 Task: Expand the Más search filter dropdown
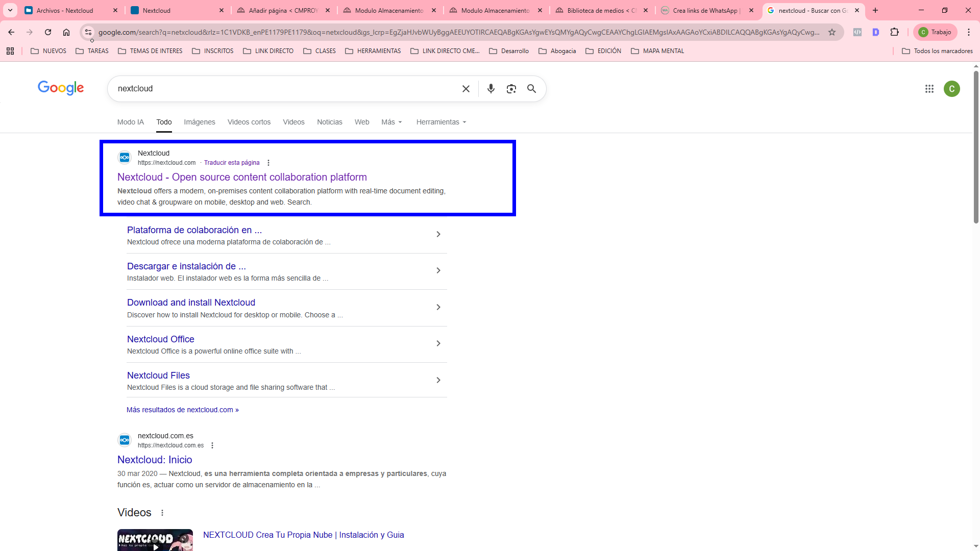click(x=391, y=122)
